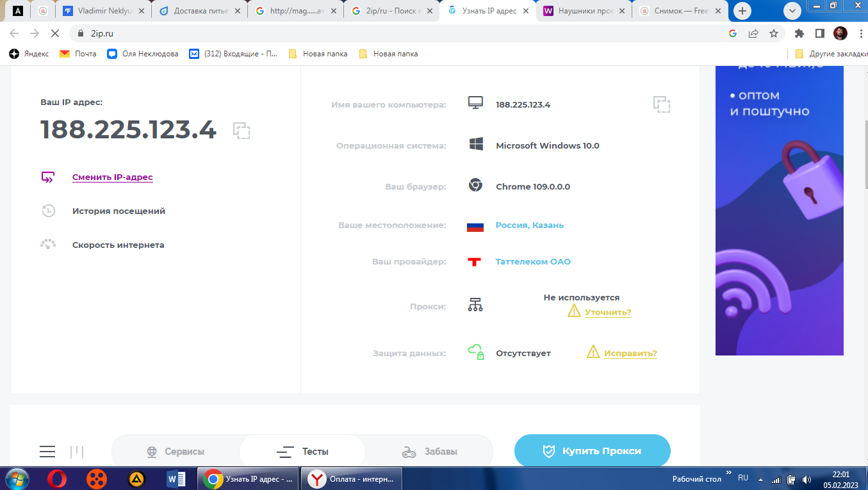The height and width of the screenshot is (490, 868).
Task: Open the Chrome profile avatar
Action: (840, 33)
